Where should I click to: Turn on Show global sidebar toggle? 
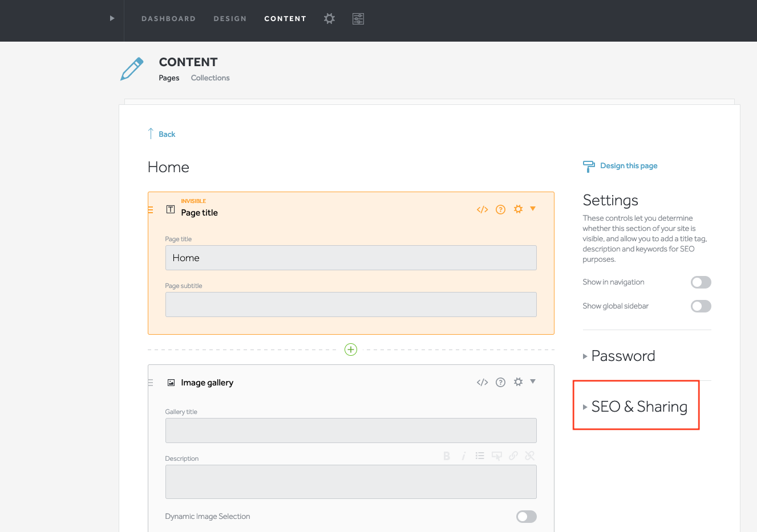701,306
